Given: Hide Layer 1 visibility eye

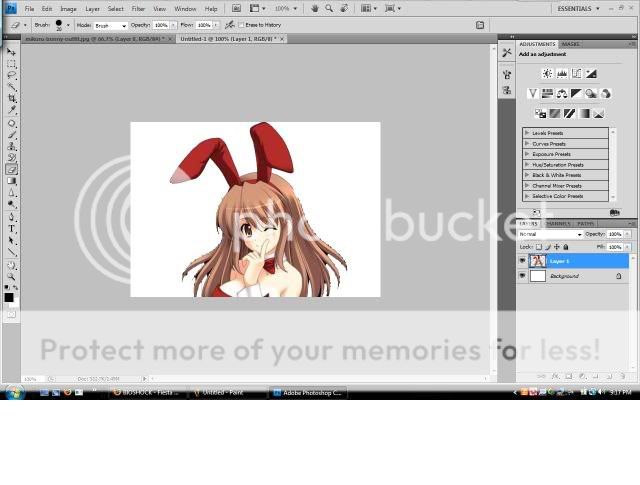Looking at the screenshot, I should [x=522, y=260].
